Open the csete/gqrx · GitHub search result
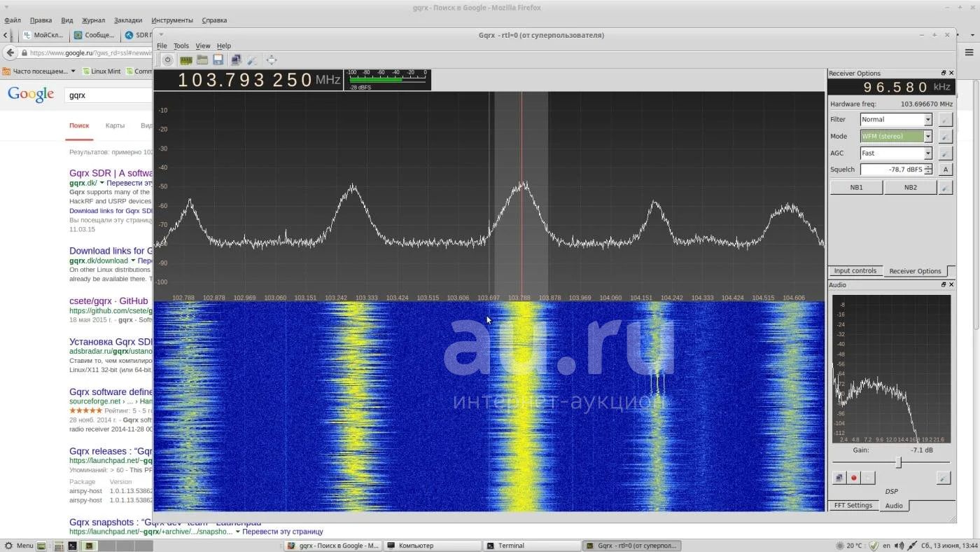The height and width of the screenshot is (552, 980). (108, 301)
